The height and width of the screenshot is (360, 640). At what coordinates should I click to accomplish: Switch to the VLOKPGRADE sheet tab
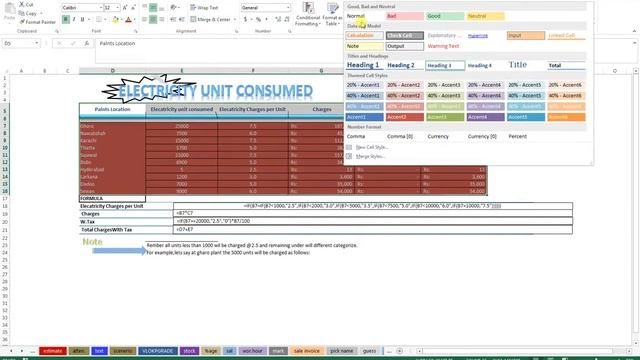(158, 351)
